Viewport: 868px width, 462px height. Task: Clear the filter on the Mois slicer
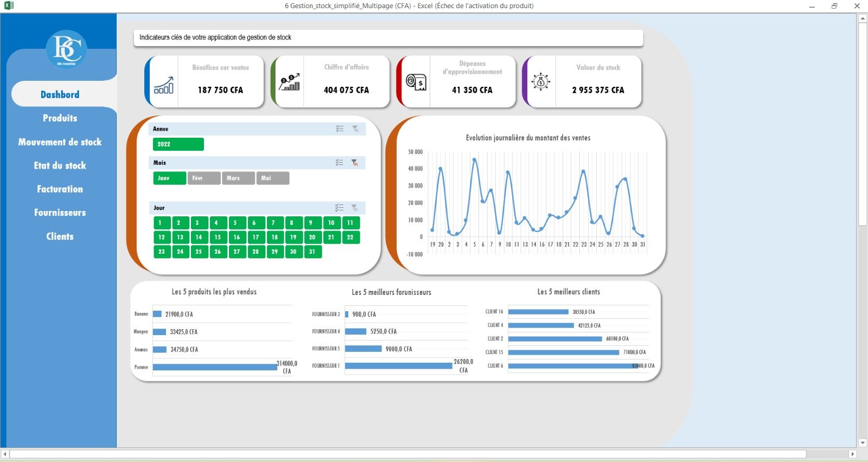pyautogui.click(x=355, y=163)
